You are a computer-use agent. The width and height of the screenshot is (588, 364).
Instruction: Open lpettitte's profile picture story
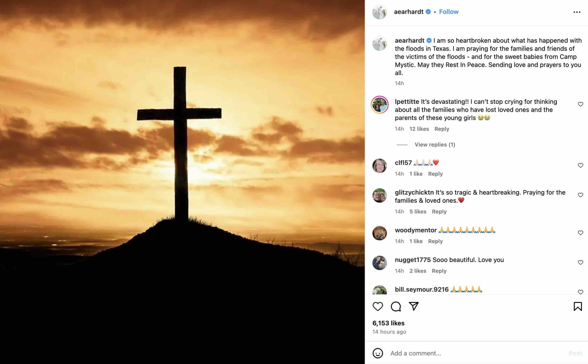(379, 105)
